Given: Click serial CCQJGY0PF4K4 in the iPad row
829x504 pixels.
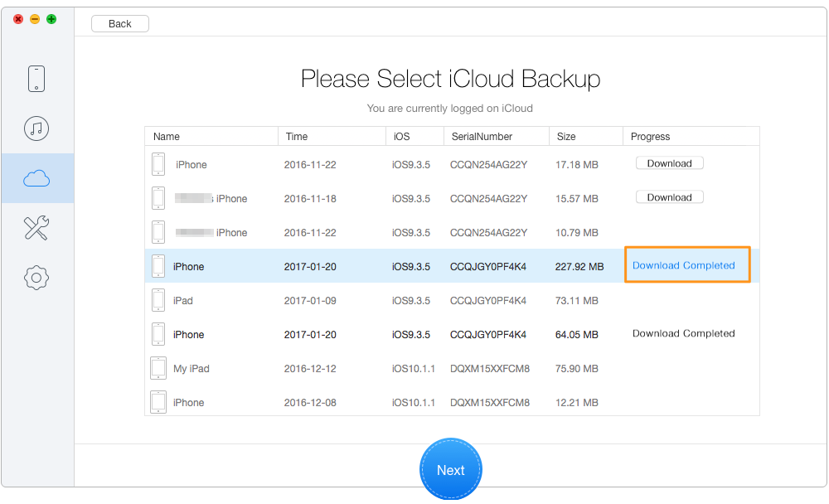Looking at the screenshot, I should point(488,300).
